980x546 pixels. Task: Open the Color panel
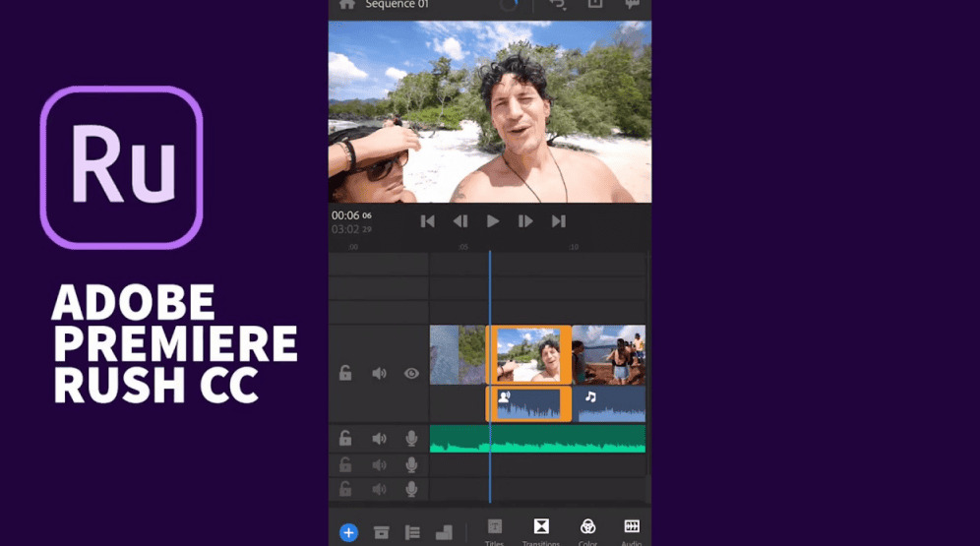[587, 529]
